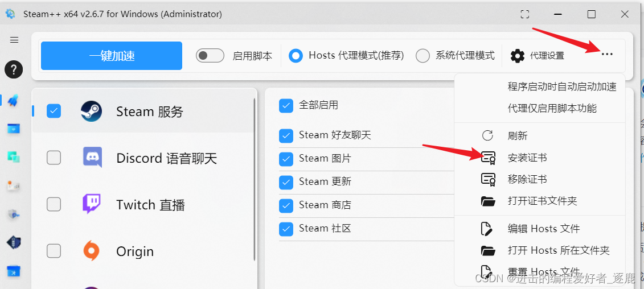Uncheck the 全部启用 checkbox

pos(286,105)
